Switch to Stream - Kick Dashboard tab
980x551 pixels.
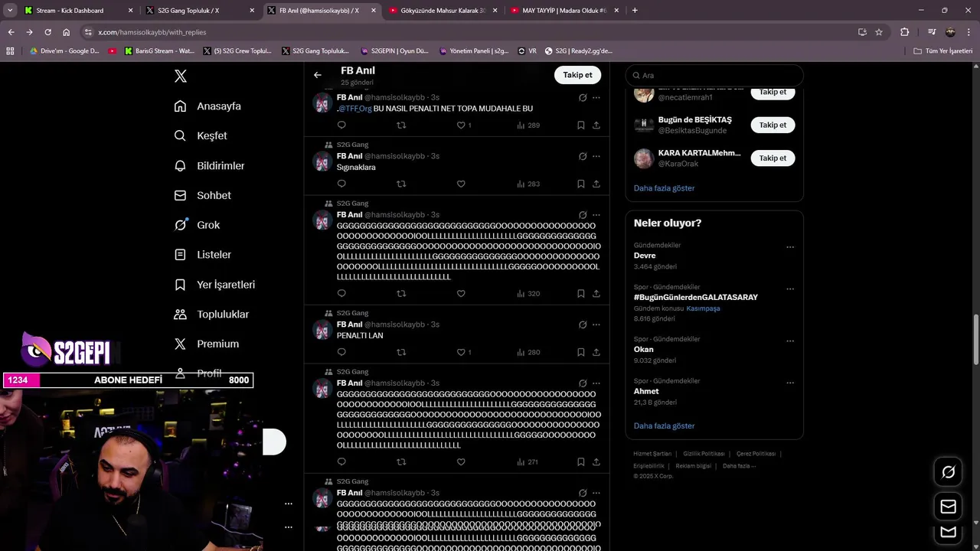(78, 11)
